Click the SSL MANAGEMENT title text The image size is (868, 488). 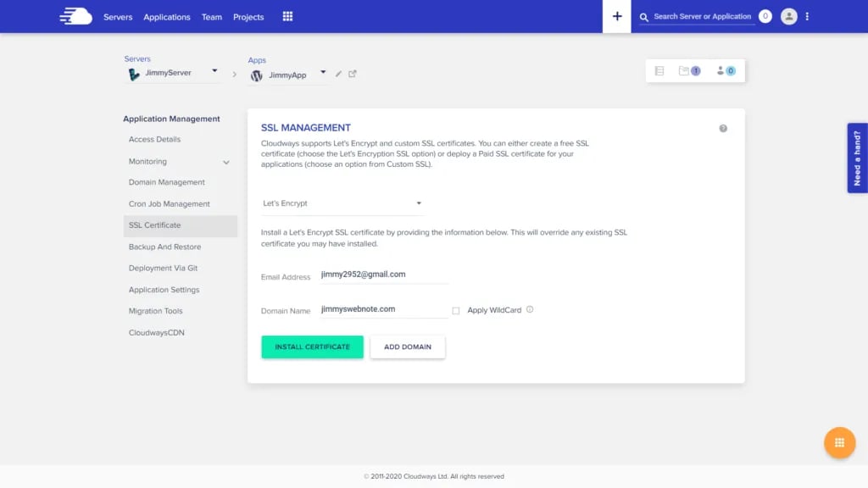click(305, 128)
